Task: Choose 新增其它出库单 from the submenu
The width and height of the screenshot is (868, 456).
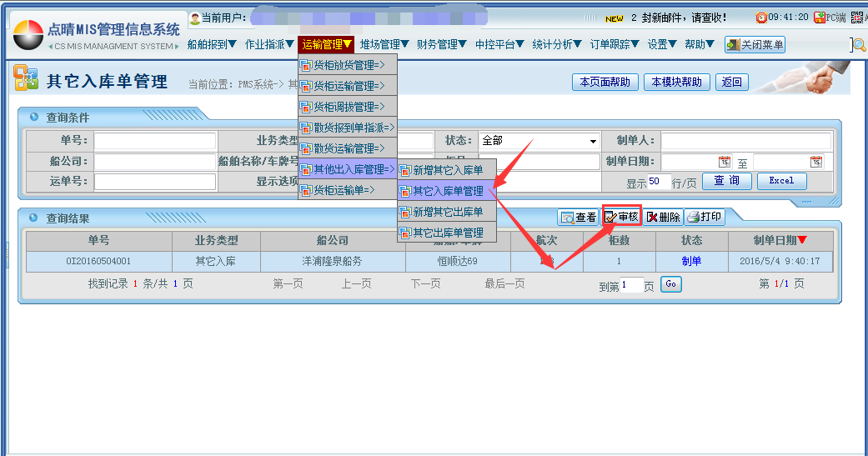Action: [448, 212]
